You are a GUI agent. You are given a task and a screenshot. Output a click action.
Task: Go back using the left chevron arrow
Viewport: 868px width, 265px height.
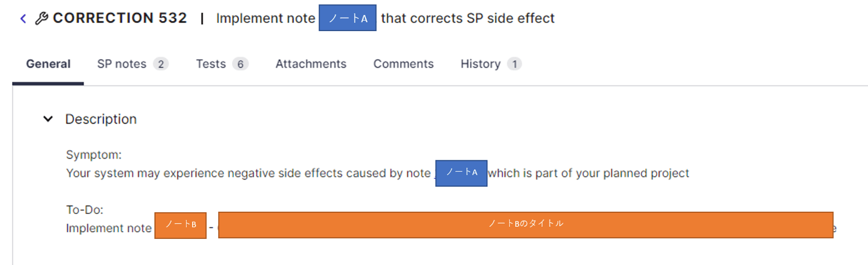[x=23, y=18]
